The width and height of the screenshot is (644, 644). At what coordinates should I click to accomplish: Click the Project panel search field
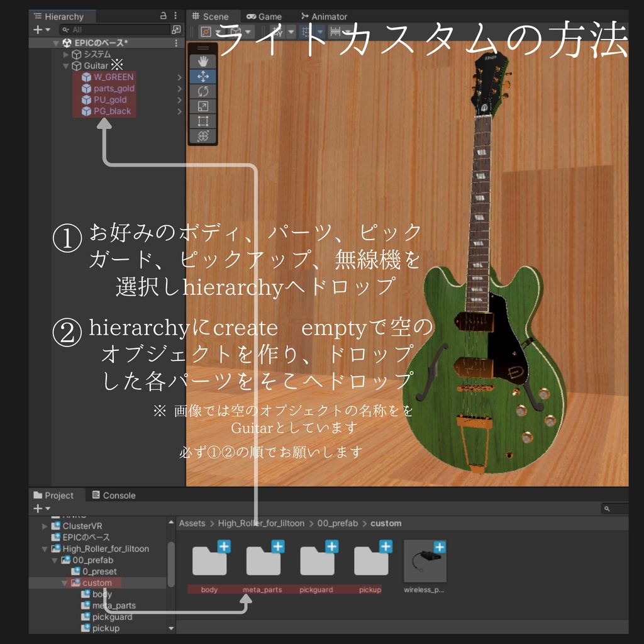[615, 508]
